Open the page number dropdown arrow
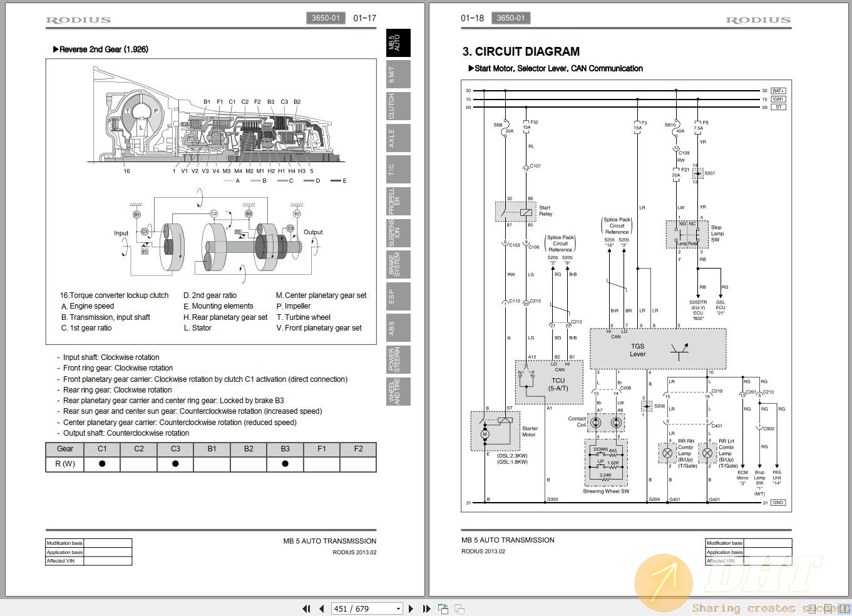 pyautogui.click(x=398, y=608)
